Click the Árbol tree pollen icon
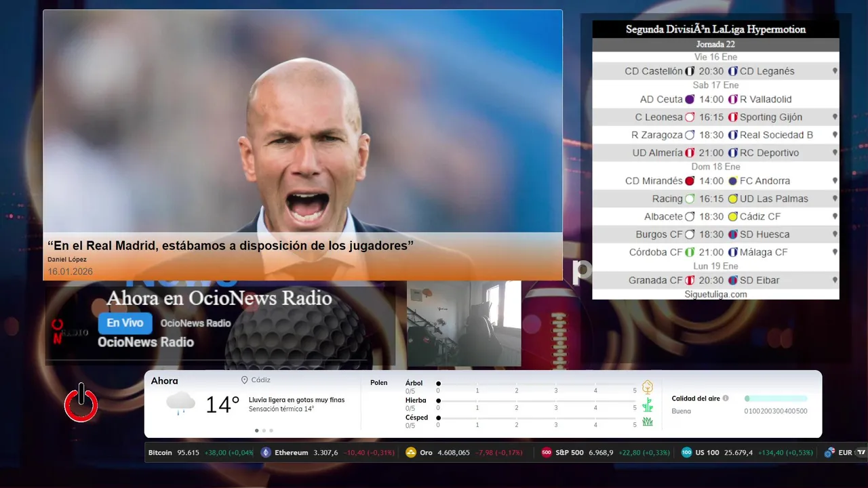This screenshot has width=868, height=488. click(648, 387)
